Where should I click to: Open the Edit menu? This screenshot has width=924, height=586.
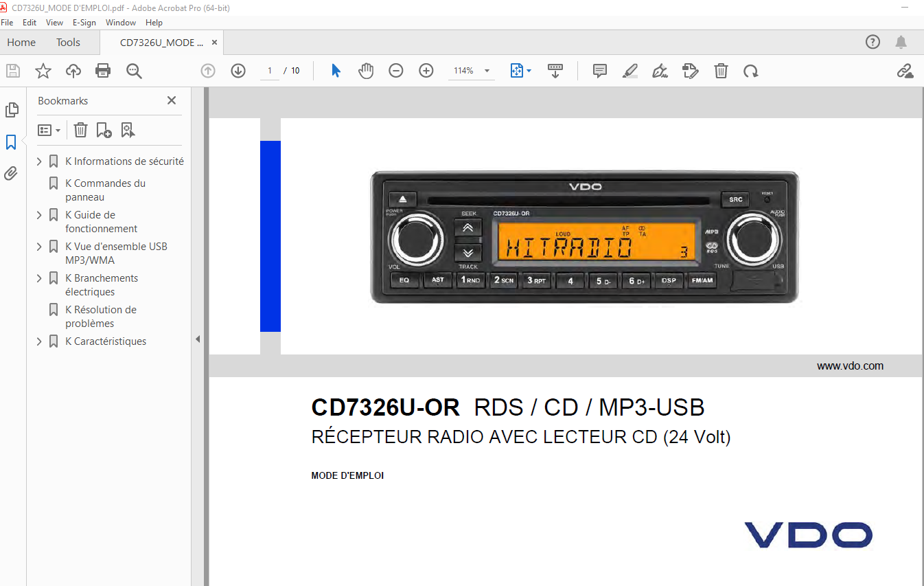[30, 23]
